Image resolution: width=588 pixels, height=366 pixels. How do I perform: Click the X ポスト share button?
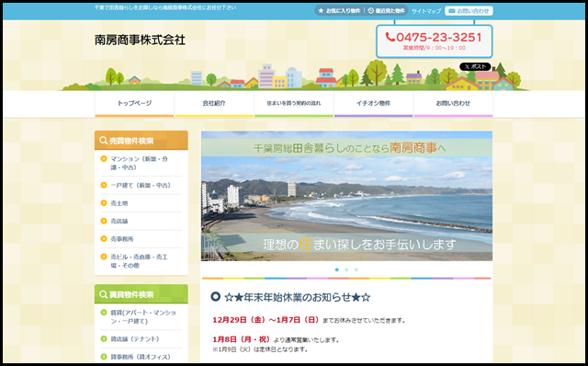coord(475,66)
